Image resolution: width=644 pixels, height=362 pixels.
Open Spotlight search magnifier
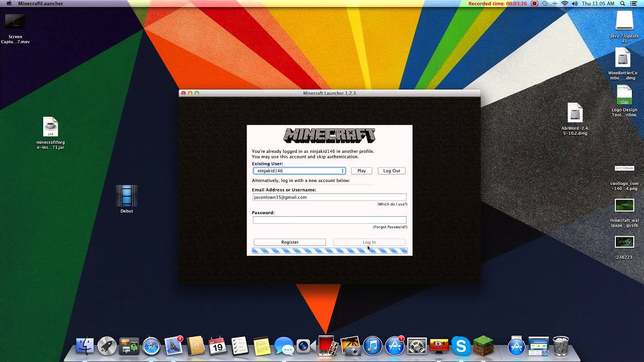tap(622, 4)
